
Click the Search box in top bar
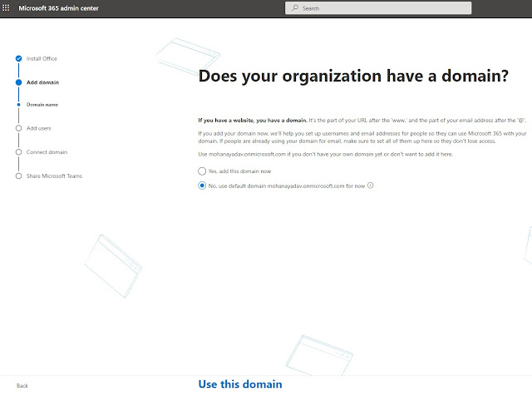[x=378, y=8]
